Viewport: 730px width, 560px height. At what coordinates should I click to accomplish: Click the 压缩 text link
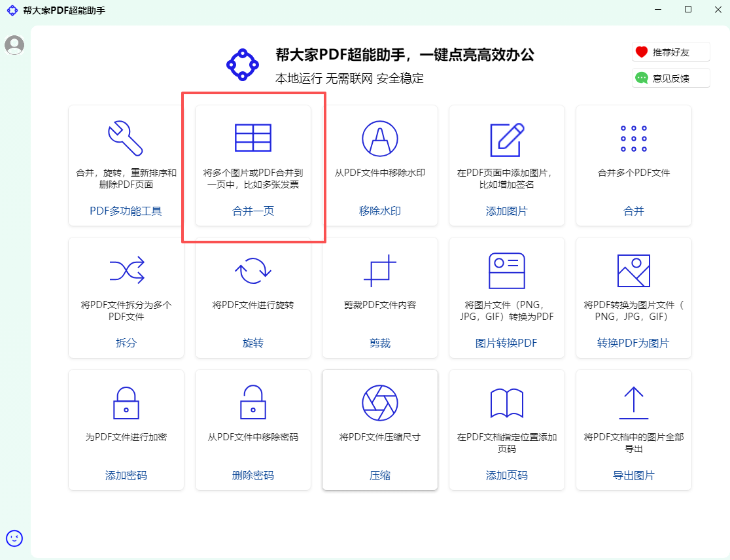tap(379, 476)
